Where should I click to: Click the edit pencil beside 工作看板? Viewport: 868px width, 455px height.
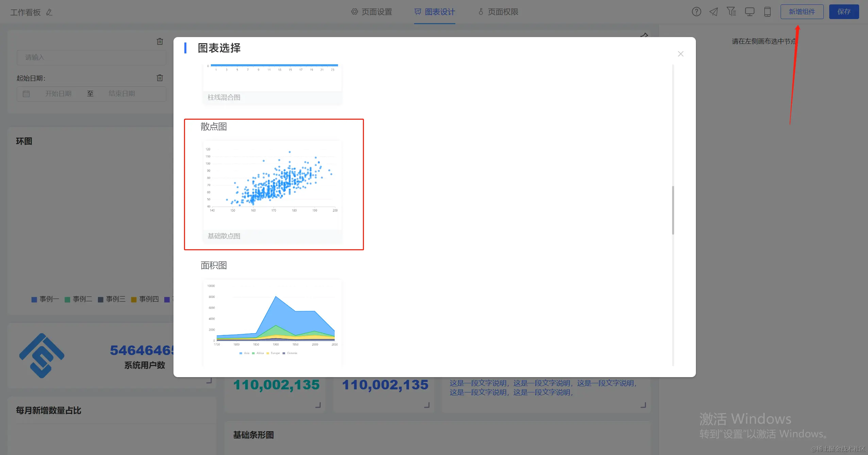tap(49, 12)
